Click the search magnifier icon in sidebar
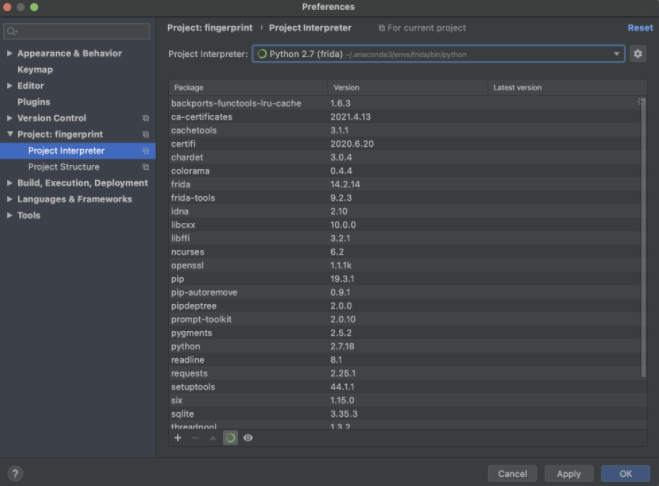The image size is (659, 486). [17, 32]
